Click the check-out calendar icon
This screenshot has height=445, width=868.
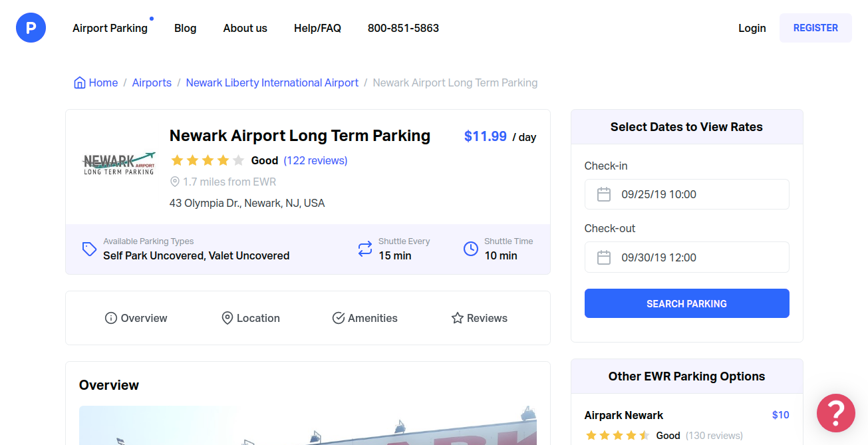(604, 257)
